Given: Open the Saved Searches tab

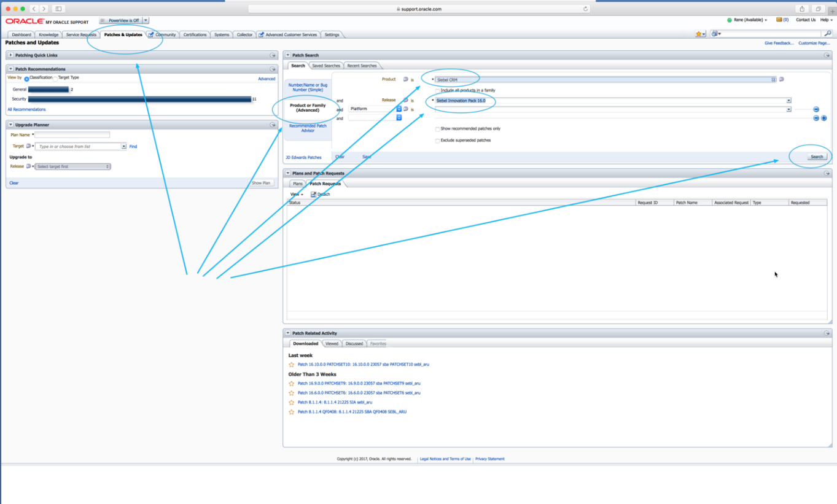Looking at the screenshot, I should tap(325, 66).
